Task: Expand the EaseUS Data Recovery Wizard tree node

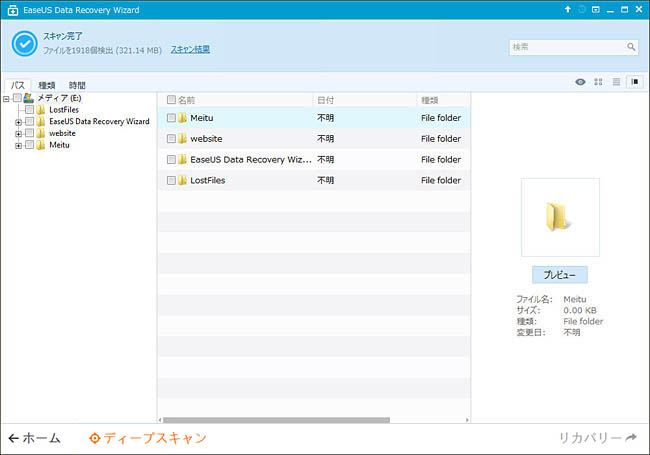Action: pos(18,122)
